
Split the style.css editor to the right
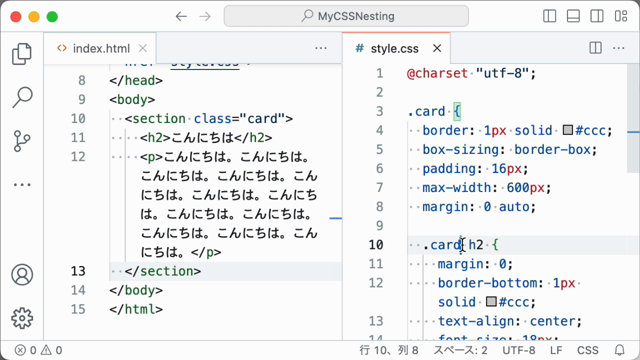pos(596,48)
